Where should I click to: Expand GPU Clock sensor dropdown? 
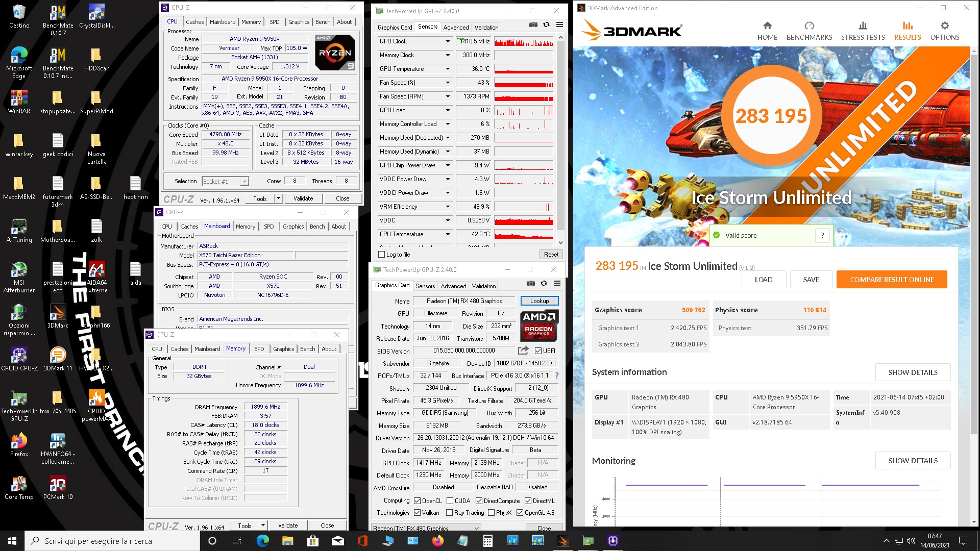click(x=448, y=41)
